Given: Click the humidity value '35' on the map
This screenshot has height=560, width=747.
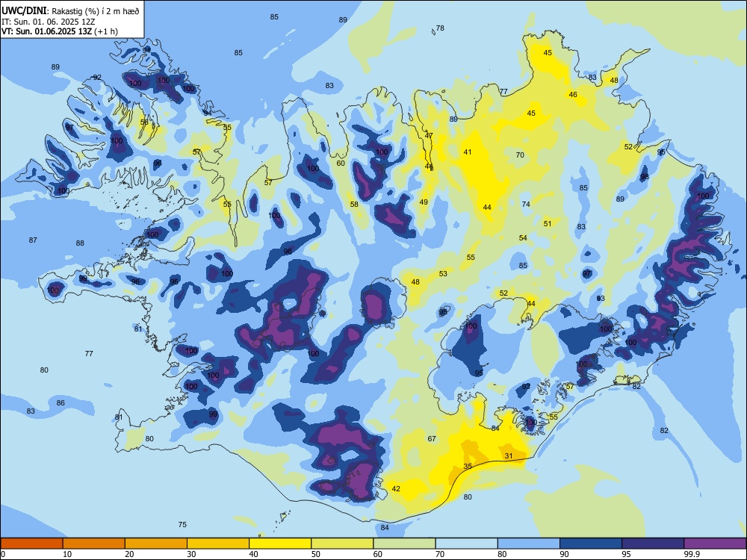Looking at the screenshot, I should pos(468,466).
